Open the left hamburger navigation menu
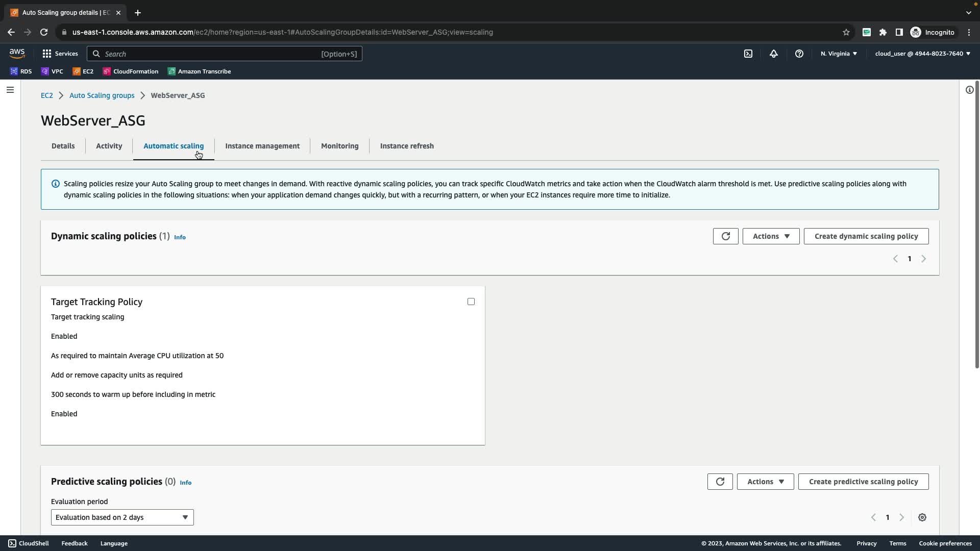 [10, 90]
